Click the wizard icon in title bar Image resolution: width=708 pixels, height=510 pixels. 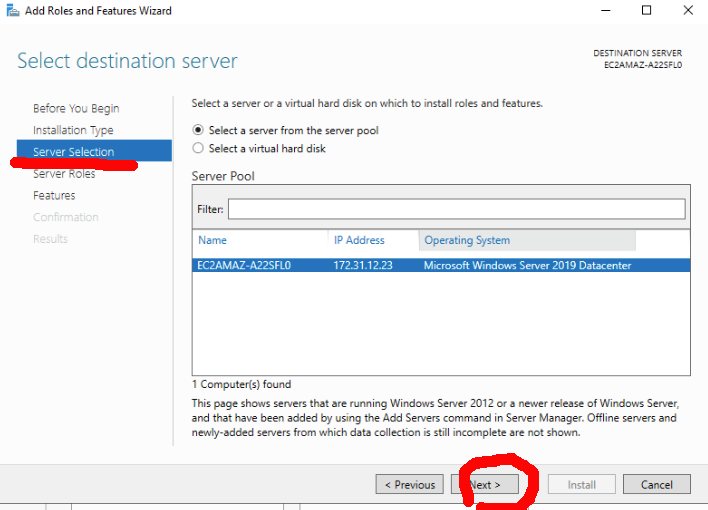(11, 11)
